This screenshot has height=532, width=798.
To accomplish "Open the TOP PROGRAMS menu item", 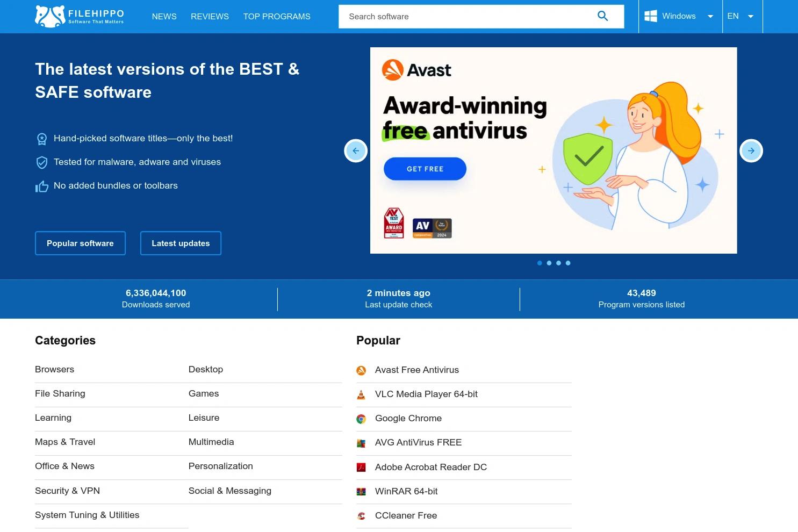I will pos(277,17).
